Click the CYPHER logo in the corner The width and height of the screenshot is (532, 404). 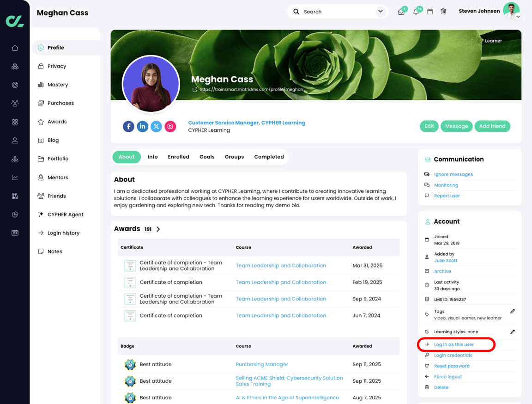pos(14,20)
